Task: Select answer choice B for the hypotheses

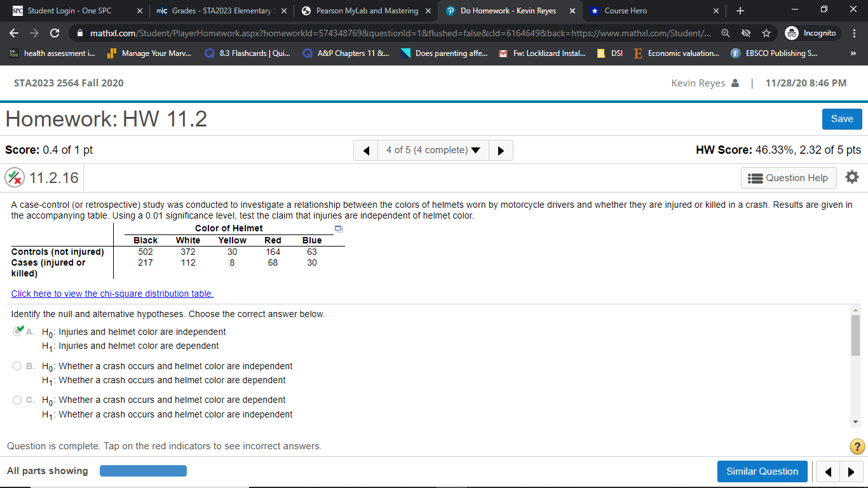Action: pyautogui.click(x=18, y=365)
